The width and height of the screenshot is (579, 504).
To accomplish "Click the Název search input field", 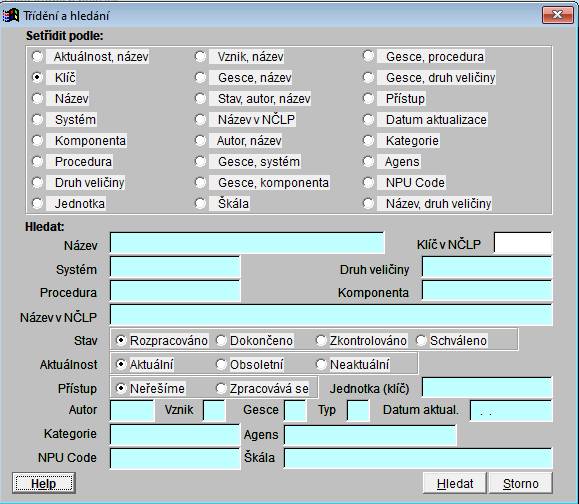I will pos(247,243).
